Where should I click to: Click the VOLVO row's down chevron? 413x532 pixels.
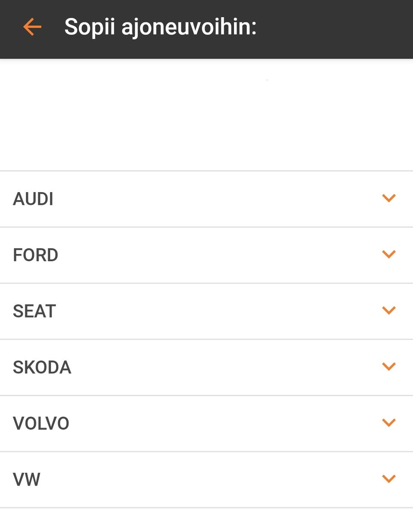(388, 423)
